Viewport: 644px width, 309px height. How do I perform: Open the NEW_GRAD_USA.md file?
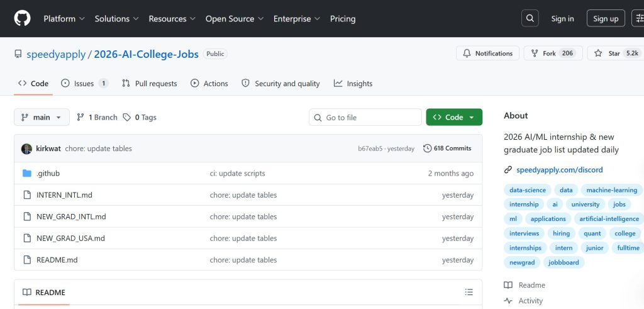(70, 239)
